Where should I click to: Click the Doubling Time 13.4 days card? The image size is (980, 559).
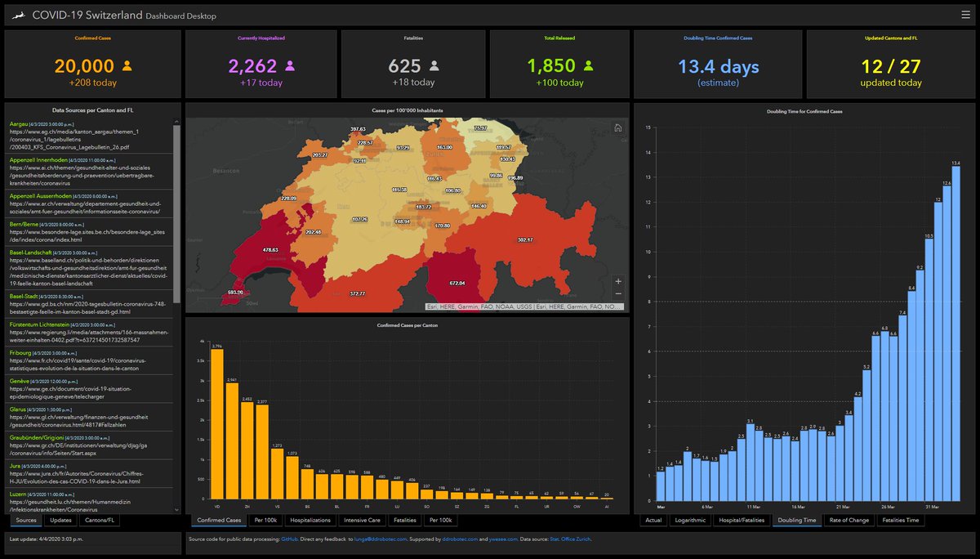click(718, 65)
